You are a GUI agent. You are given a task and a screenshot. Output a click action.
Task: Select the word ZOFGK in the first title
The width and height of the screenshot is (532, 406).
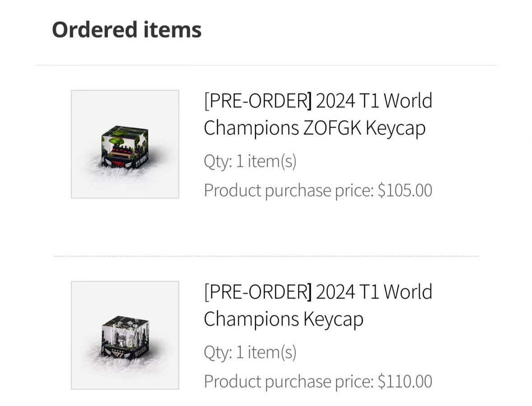click(x=332, y=128)
